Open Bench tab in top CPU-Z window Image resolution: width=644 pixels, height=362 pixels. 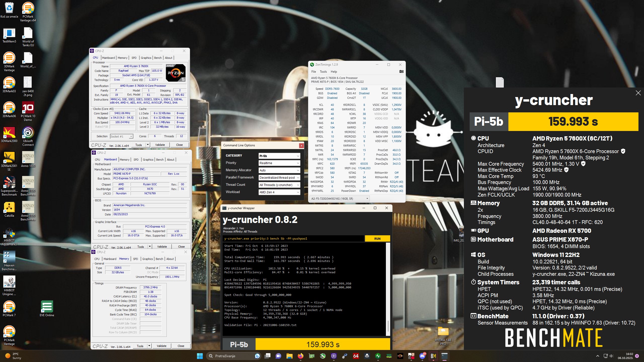click(158, 58)
